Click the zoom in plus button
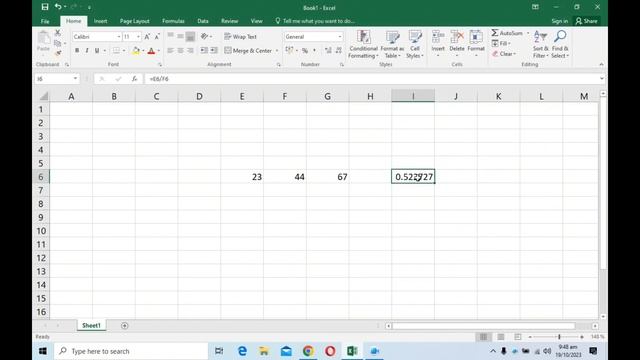Image resolution: width=640 pixels, height=360 pixels. tap(582, 337)
